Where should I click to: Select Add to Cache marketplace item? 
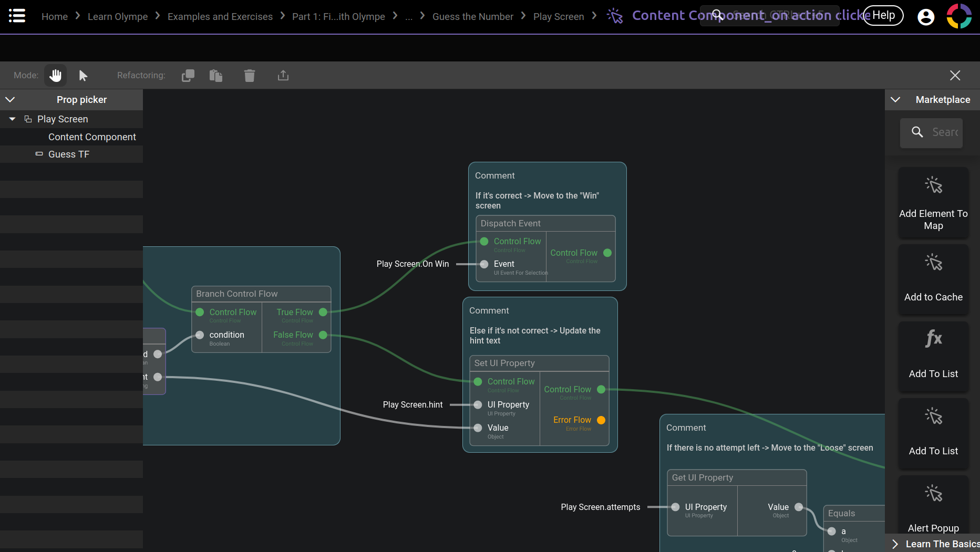(933, 279)
